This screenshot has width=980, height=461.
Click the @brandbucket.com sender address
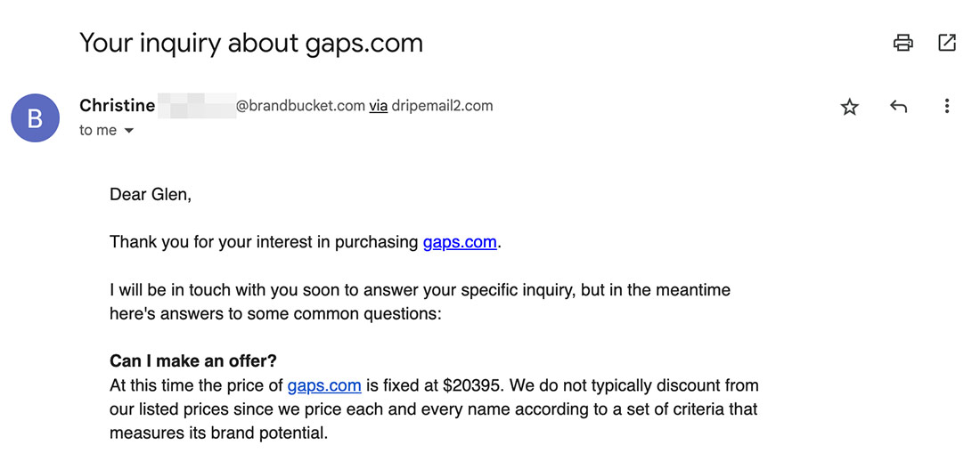(x=300, y=106)
